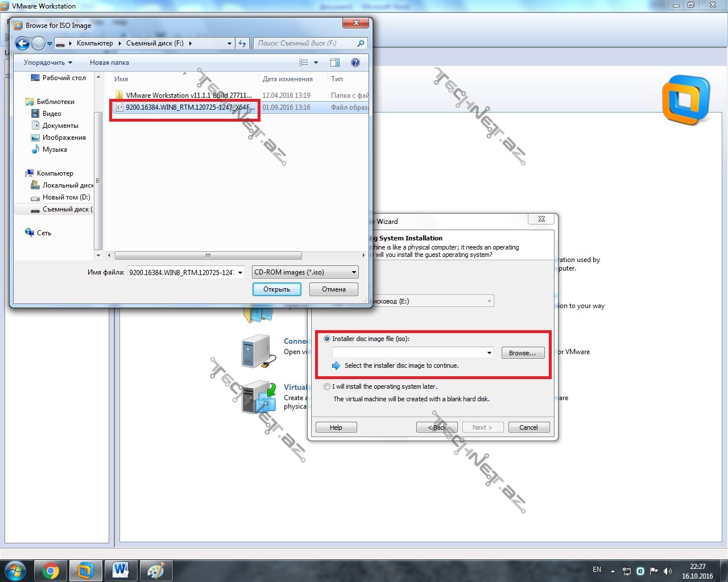Click the Browse... button in wizard

tap(522, 353)
